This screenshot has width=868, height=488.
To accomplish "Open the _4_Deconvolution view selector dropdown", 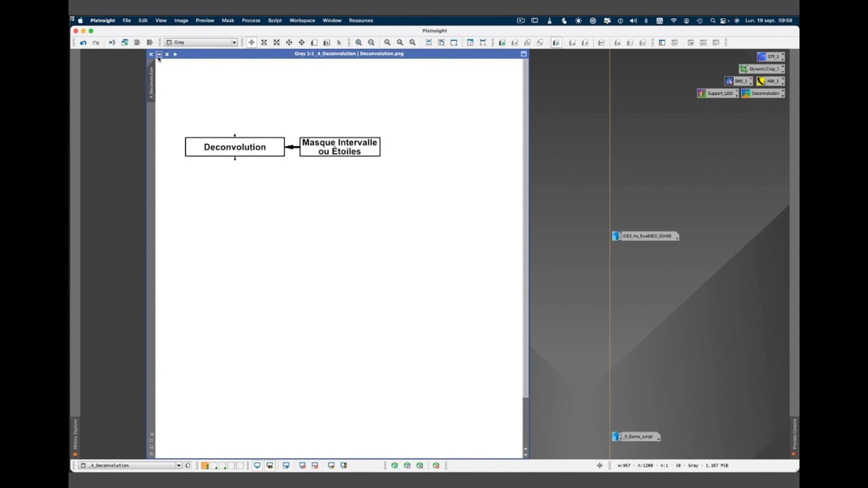I will click(131, 466).
